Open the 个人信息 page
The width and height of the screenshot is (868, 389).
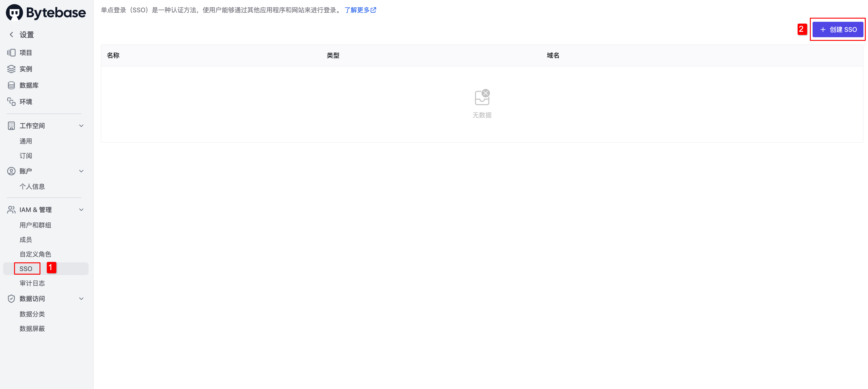pyautogui.click(x=32, y=186)
